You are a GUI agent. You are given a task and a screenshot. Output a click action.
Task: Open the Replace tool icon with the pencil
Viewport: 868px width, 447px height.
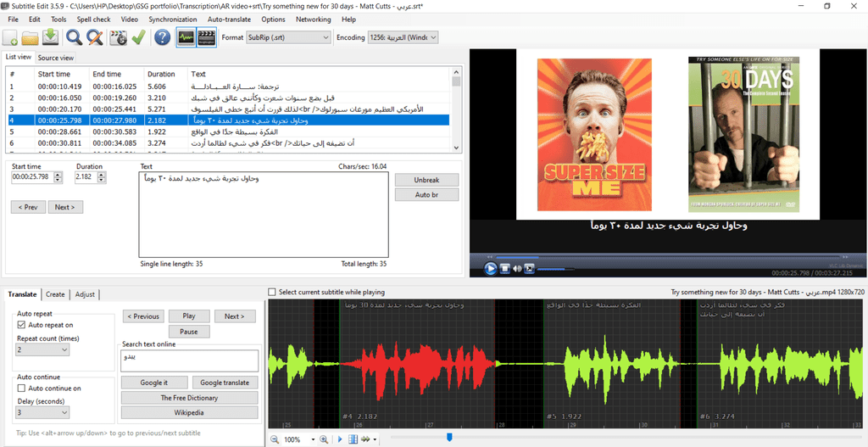click(x=95, y=37)
